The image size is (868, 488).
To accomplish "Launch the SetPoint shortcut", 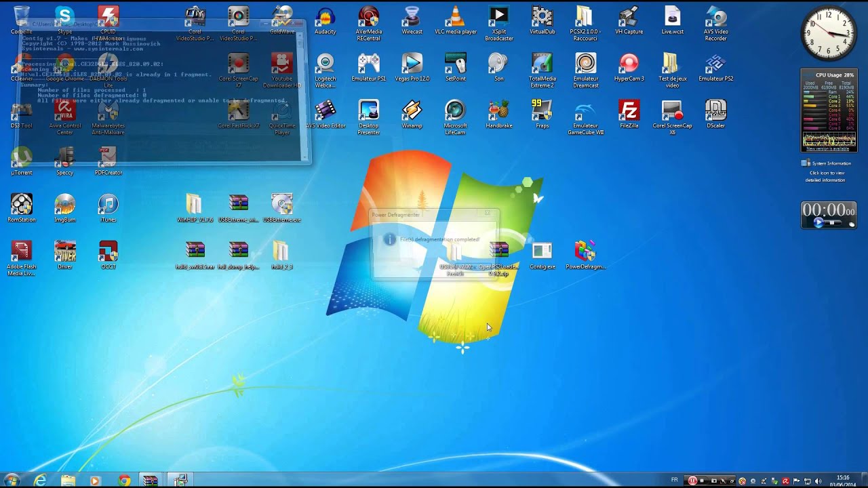I will pyautogui.click(x=456, y=67).
